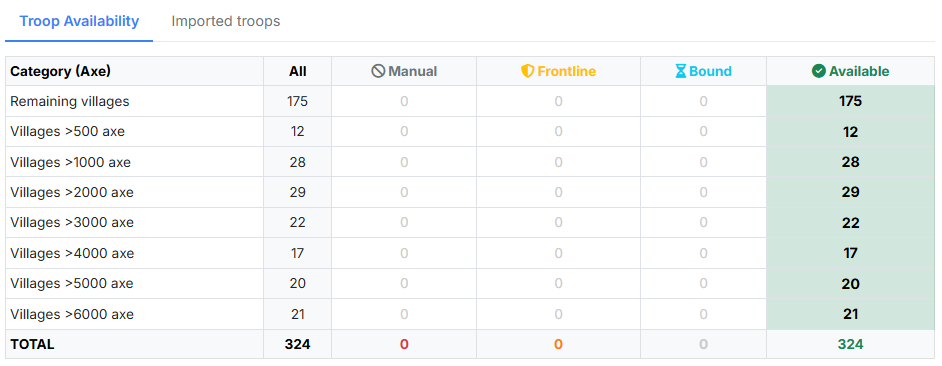Click Available value 21 for >6000 axe

851,314
